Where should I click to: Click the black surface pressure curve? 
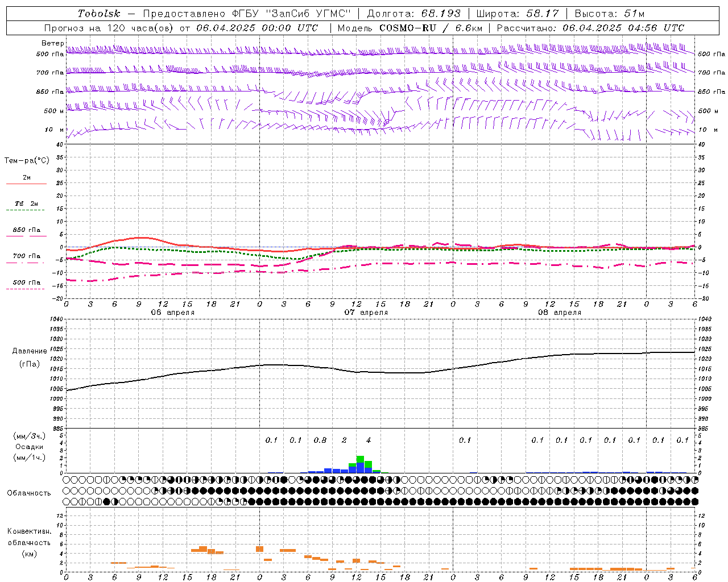click(x=380, y=372)
